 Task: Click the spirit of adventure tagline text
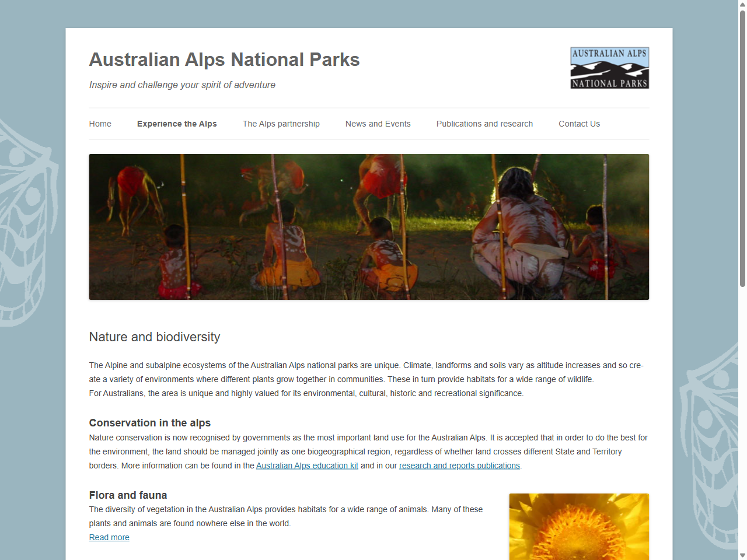point(181,85)
